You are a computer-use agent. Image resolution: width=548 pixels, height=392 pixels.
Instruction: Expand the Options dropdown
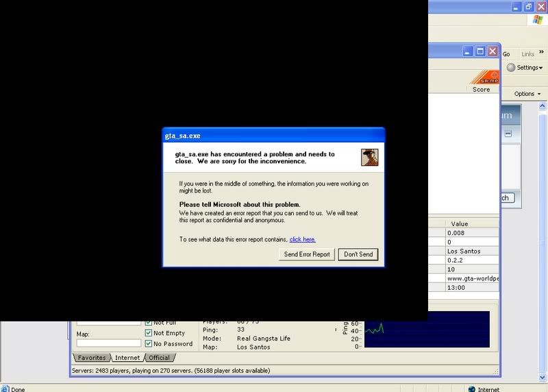(526, 94)
